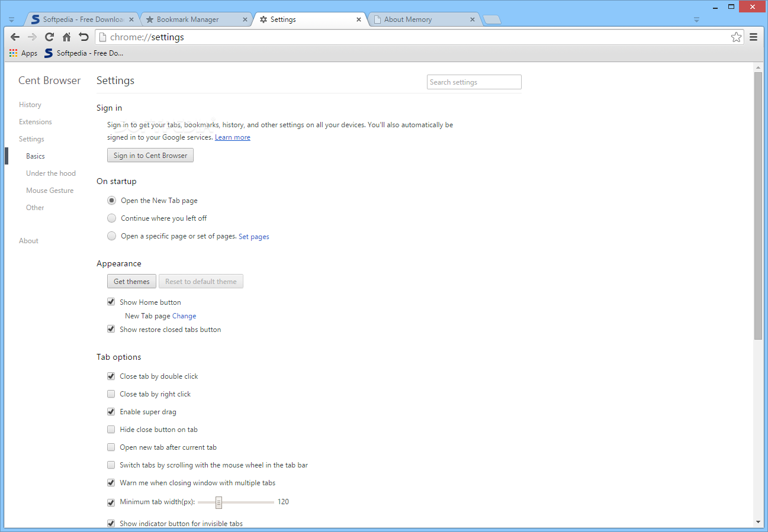
Task: Open the Learn more link
Action: click(233, 137)
